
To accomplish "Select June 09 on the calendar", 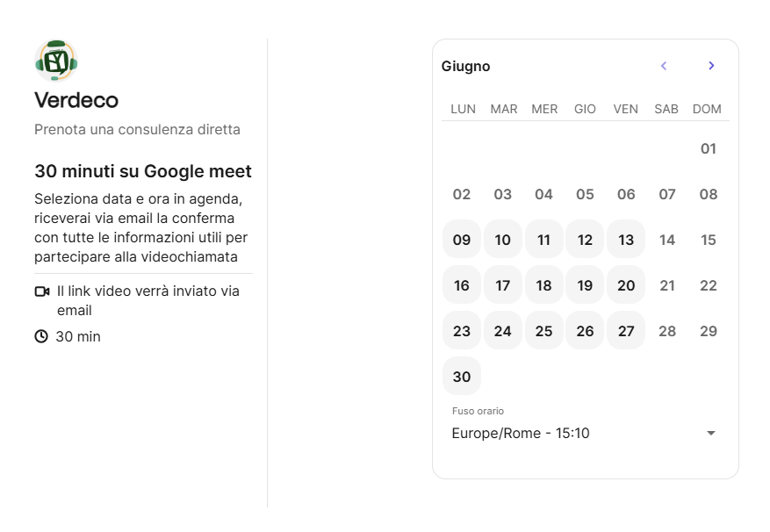I will click(x=462, y=240).
